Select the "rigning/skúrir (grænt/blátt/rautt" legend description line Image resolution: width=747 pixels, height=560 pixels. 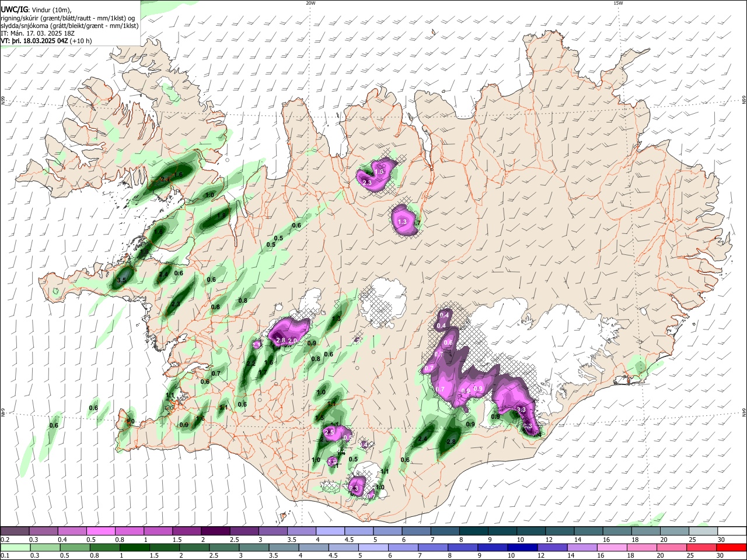coord(68,17)
